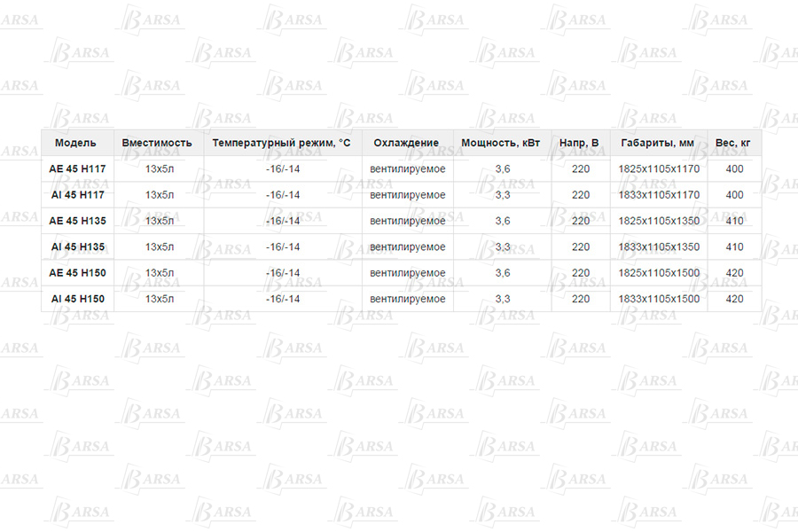
Task: Click the Температурный режим, °C header
Action: [282, 143]
